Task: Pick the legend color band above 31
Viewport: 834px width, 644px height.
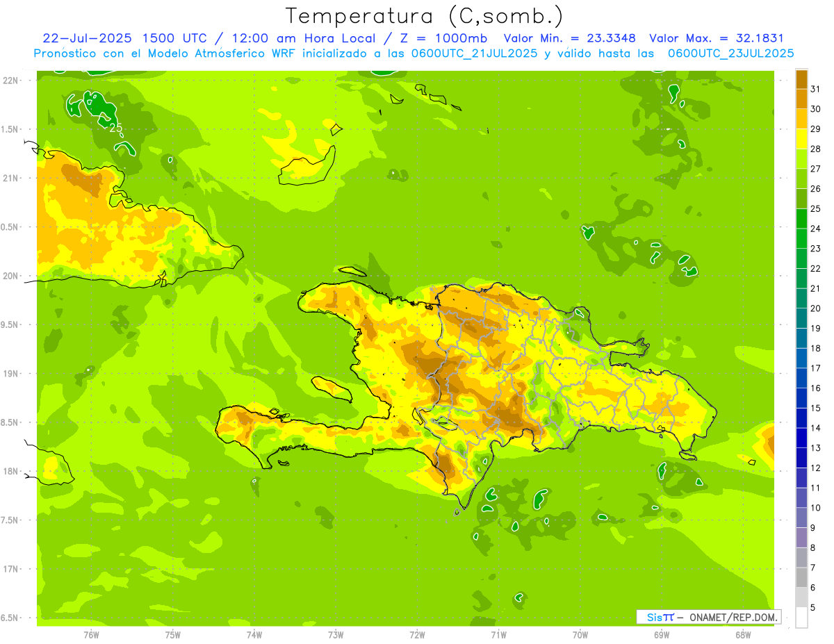Action: 801,79
